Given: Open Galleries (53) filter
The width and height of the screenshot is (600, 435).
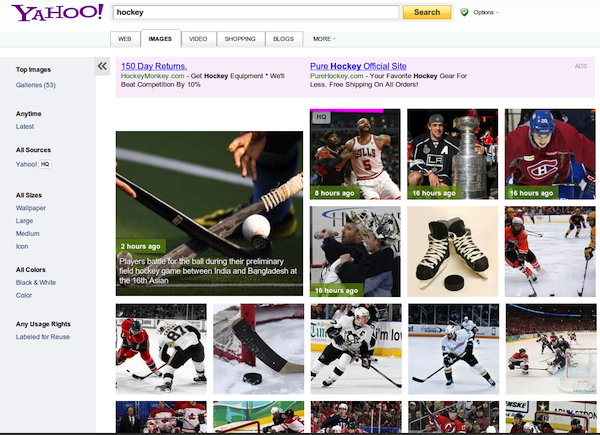Looking at the screenshot, I should pyautogui.click(x=36, y=85).
